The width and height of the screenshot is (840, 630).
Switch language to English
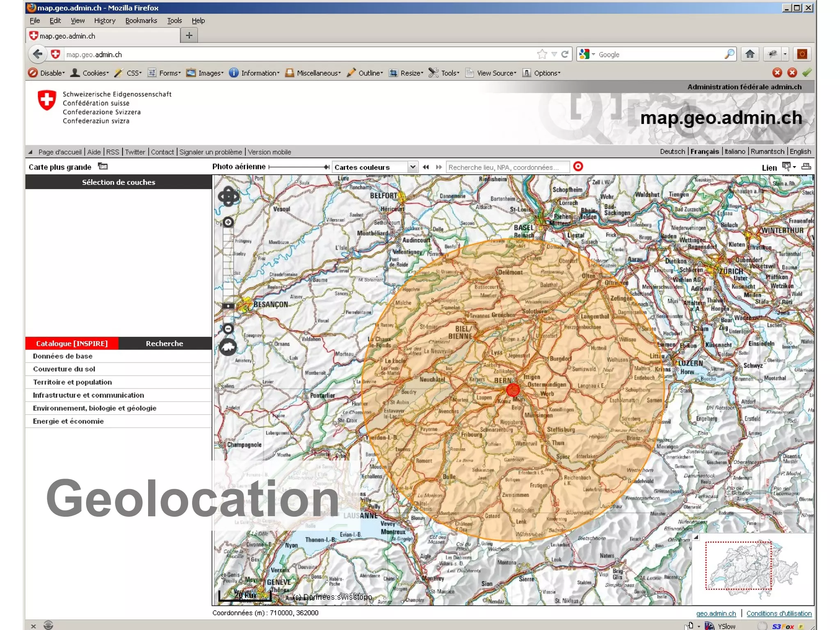(800, 151)
